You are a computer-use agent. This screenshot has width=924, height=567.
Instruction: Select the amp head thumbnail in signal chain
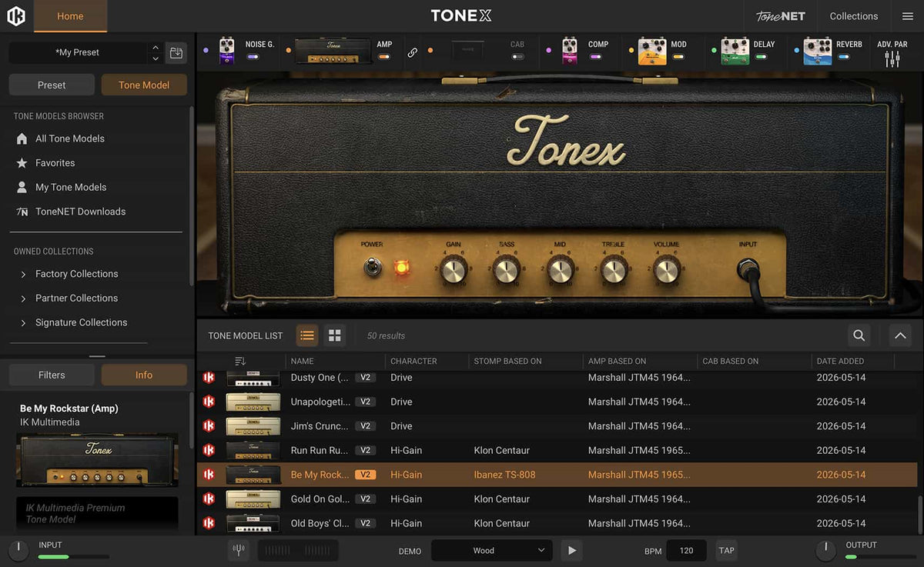click(x=333, y=52)
